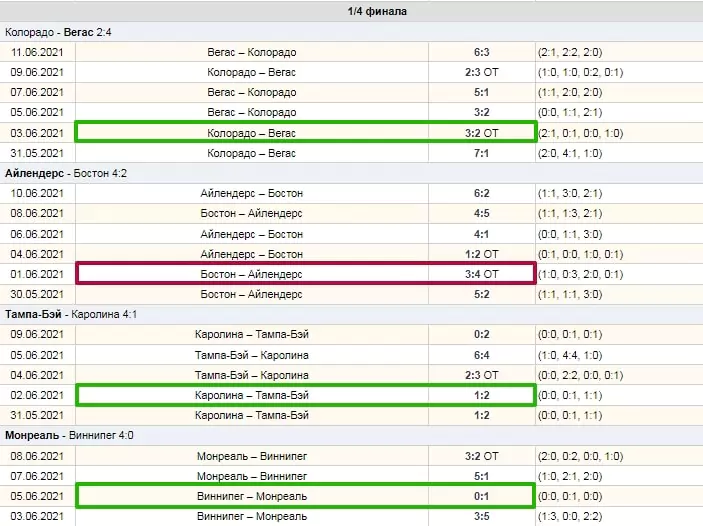This screenshot has height=526, width=703.
Task: Click the score 1:2 ОТ
Action: point(482,254)
